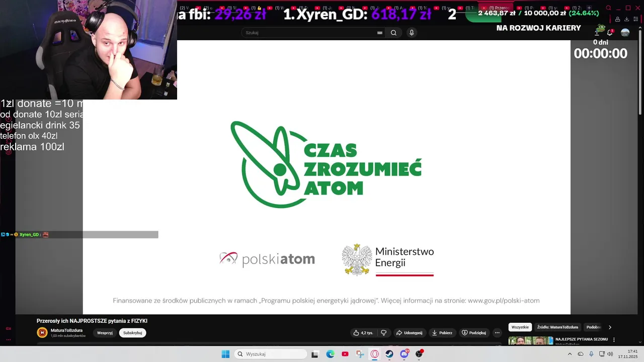Viewport: 644px width, 362px height.
Task: Open Snipping Tool from taskbar
Action: pyautogui.click(x=360, y=354)
